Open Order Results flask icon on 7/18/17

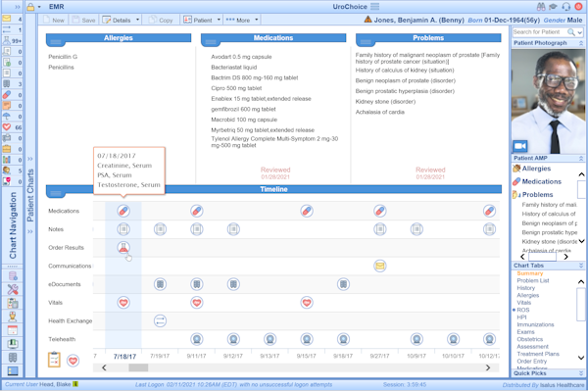point(123,247)
